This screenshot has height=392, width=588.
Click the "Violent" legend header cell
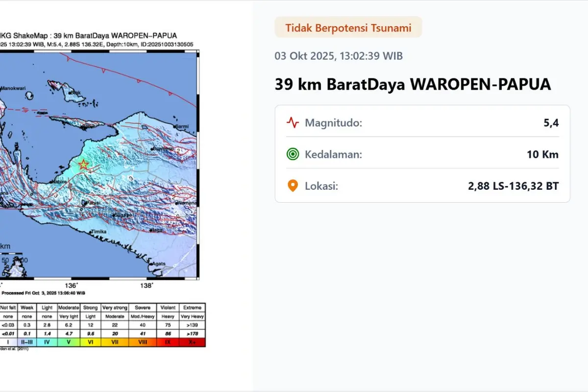point(168,308)
